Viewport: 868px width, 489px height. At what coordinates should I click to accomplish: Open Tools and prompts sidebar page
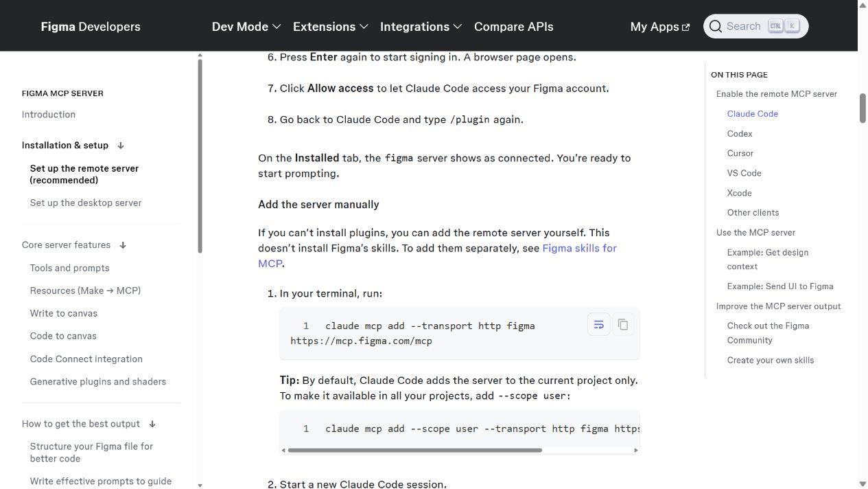click(x=69, y=268)
